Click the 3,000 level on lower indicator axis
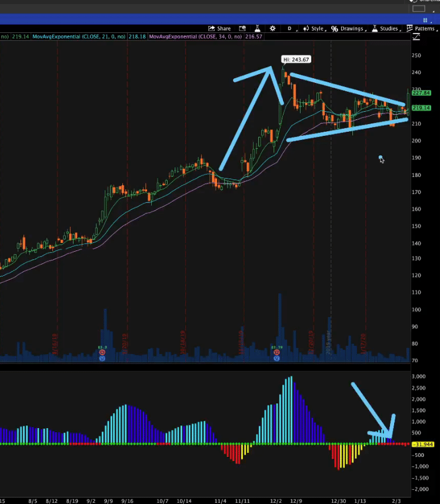This screenshot has height=504, width=440. pyautogui.click(x=418, y=376)
